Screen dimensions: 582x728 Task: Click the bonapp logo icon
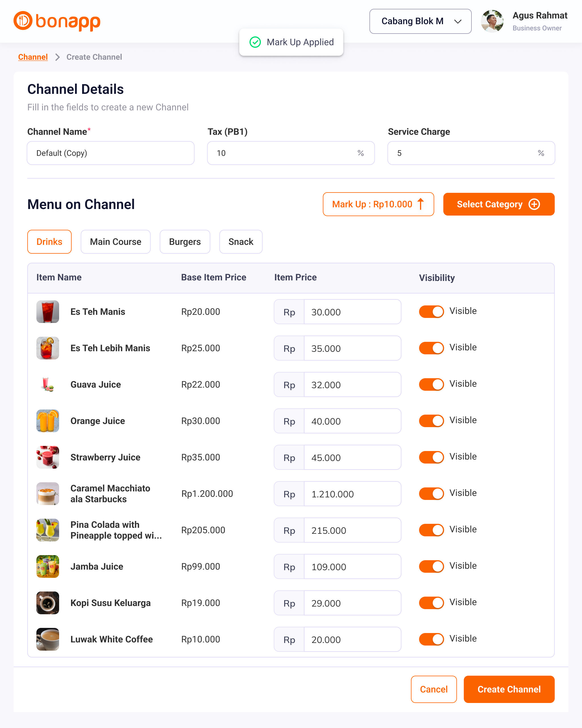[23, 20]
